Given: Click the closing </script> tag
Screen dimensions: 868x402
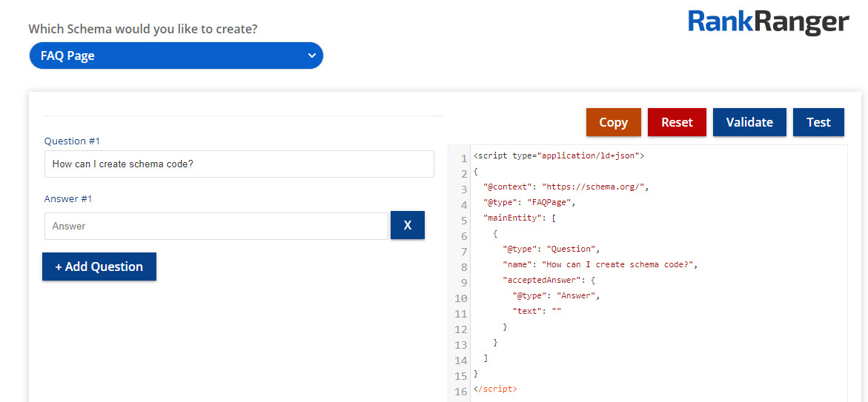Looking at the screenshot, I should (x=495, y=389).
